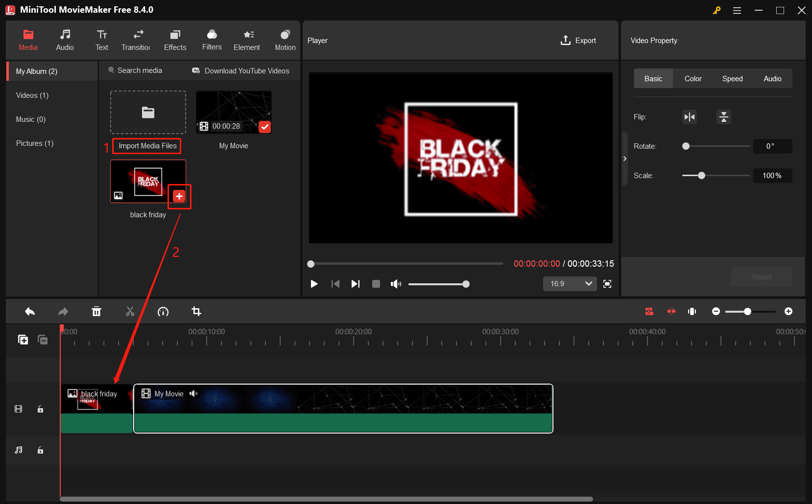Lock the video track
The width and height of the screenshot is (812, 504).
click(40, 409)
